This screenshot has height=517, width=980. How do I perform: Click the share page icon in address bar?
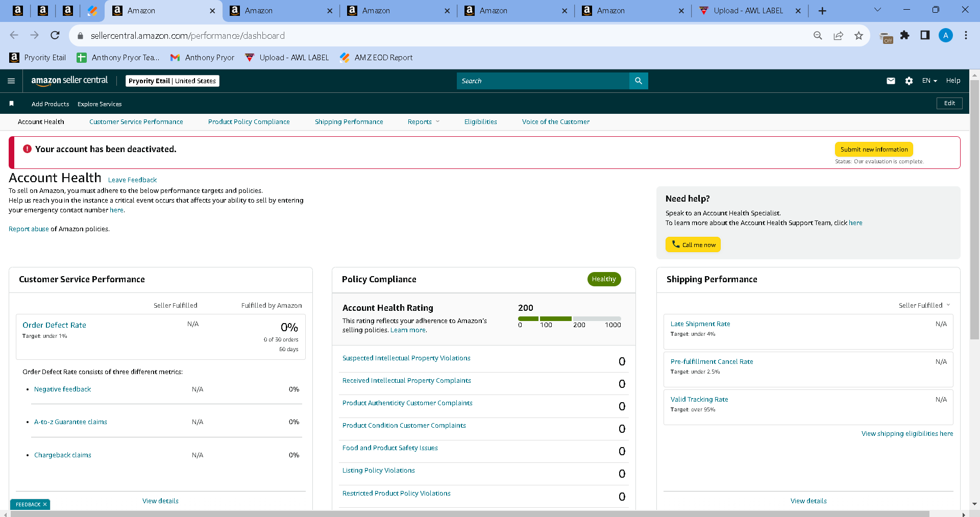[x=838, y=35]
